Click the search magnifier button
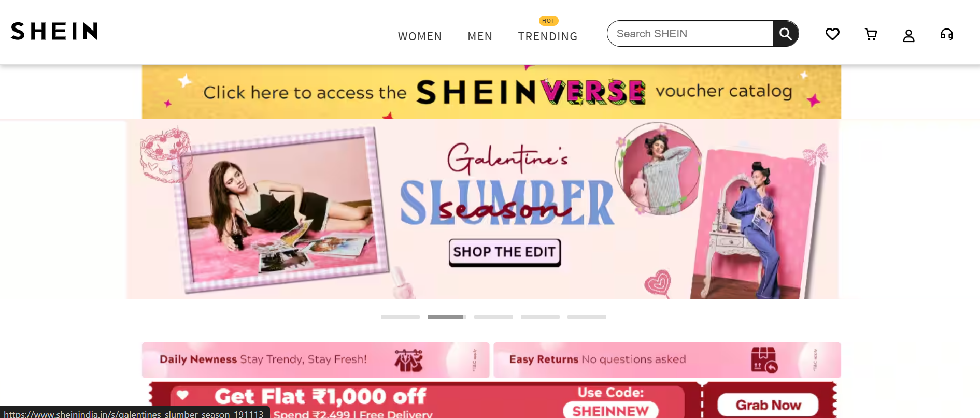This screenshot has height=418, width=980. [786, 34]
